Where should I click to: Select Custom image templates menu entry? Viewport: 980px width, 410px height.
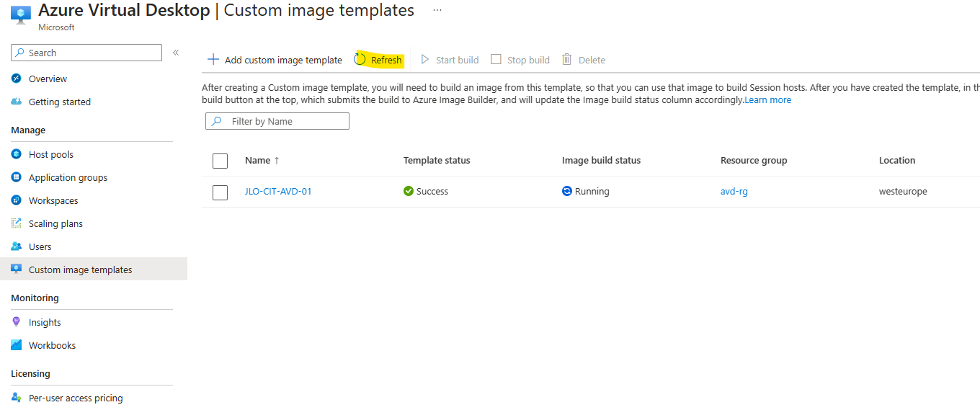[x=81, y=270]
